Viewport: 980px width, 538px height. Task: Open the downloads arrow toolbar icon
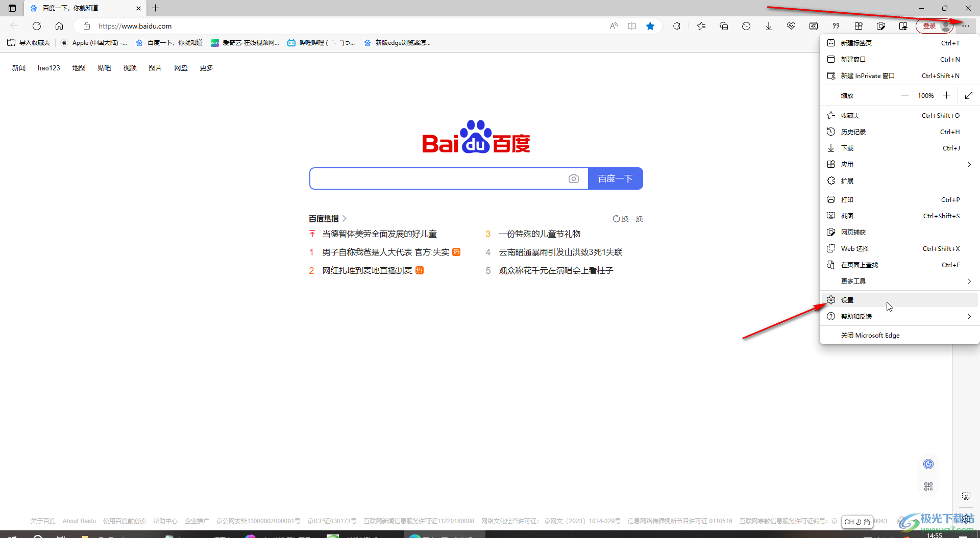(x=769, y=26)
